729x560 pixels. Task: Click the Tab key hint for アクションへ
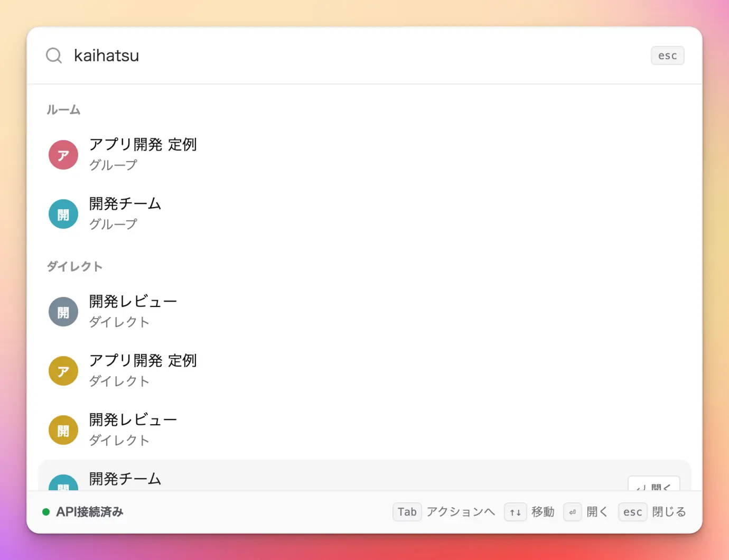tap(407, 512)
